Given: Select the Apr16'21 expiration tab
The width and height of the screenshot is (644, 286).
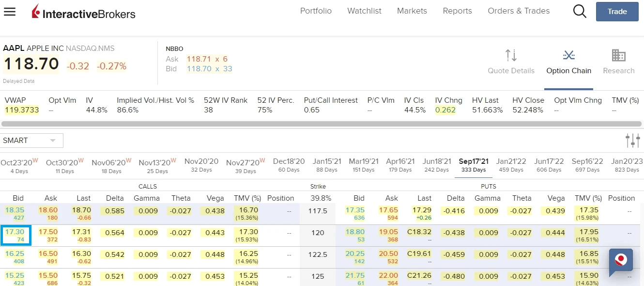Looking at the screenshot, I should click(400, 165).
